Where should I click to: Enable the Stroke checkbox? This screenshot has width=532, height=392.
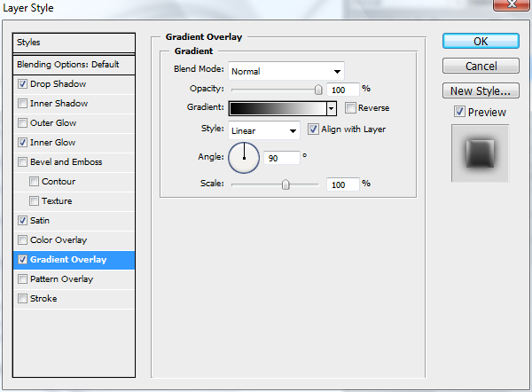(22, 298)
